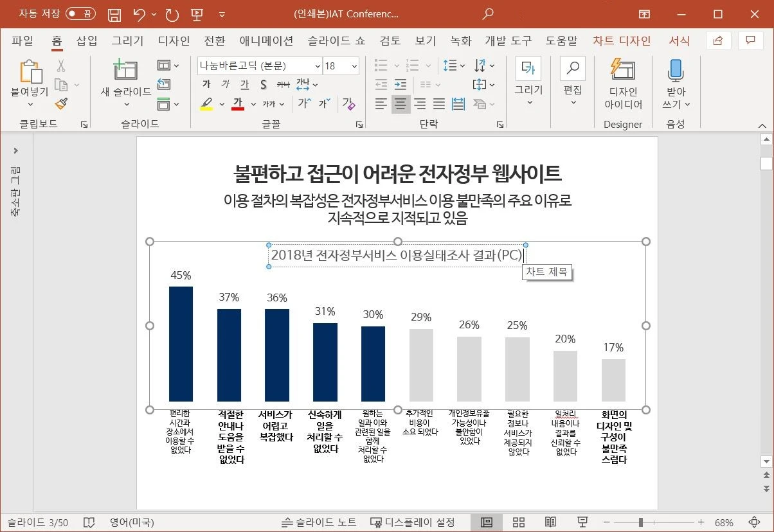Start slideshow from quick access toolbar

click(x=196, y=13)
